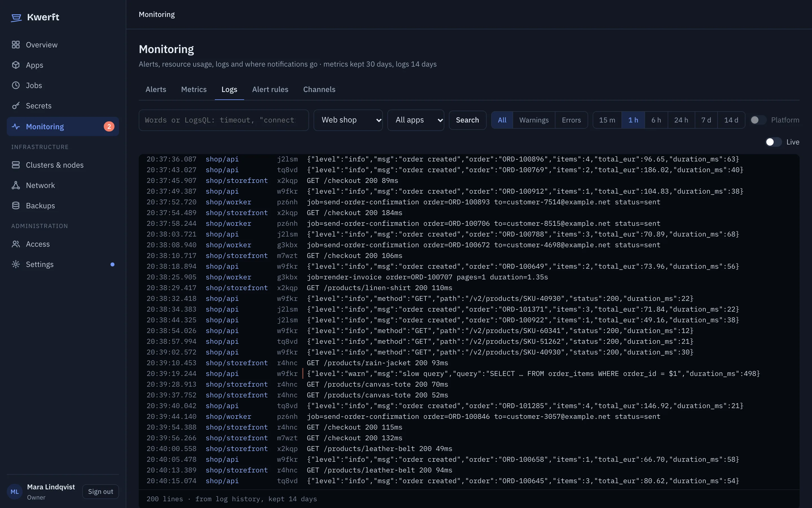The height and width of the screenshot is (508, 812).
Task: Click the Settings gear icon
Action: point(16,264)
